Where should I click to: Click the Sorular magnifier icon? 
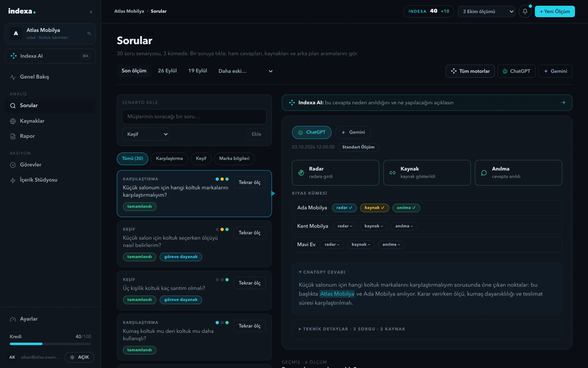(x=13, y=105)
